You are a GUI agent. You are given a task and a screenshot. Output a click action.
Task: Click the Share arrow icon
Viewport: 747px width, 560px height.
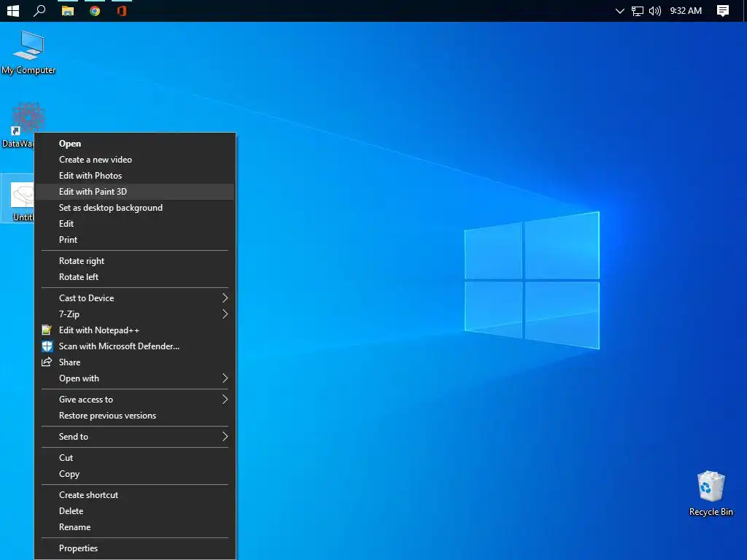coord(47,362)
